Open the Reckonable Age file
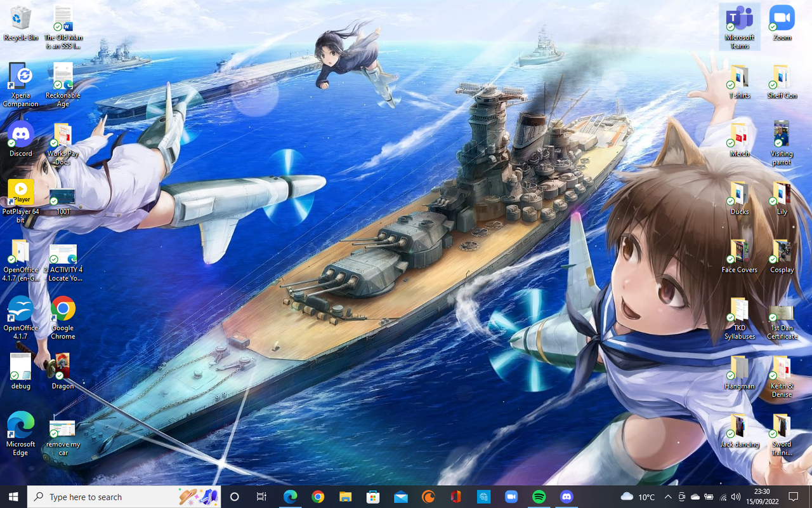812x508 pixels. 63,85
